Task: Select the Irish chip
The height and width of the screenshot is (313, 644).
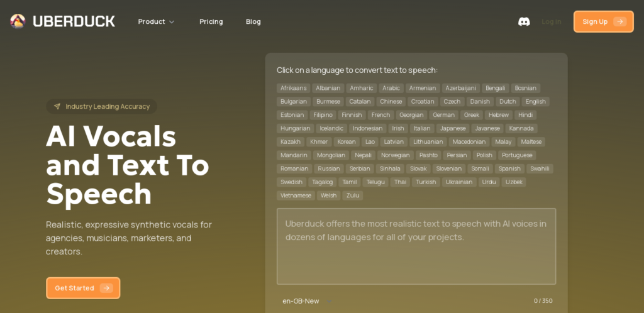Action: coord(398,128)
